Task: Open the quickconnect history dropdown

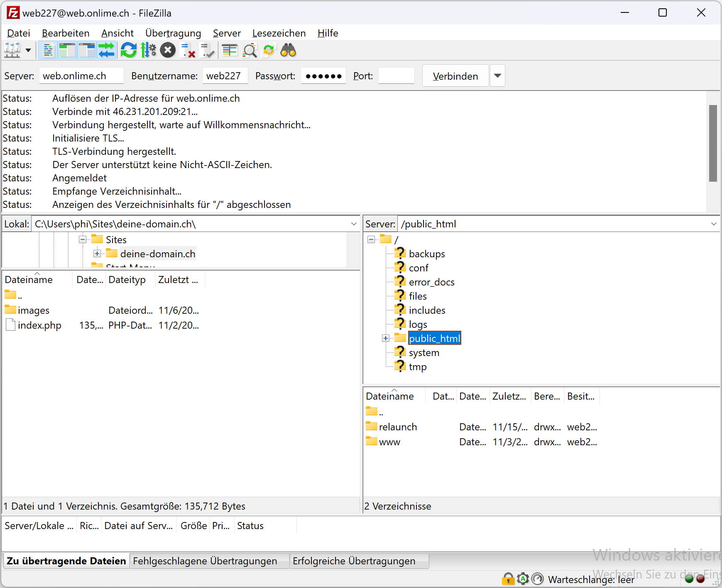Action: click(497, 76)
